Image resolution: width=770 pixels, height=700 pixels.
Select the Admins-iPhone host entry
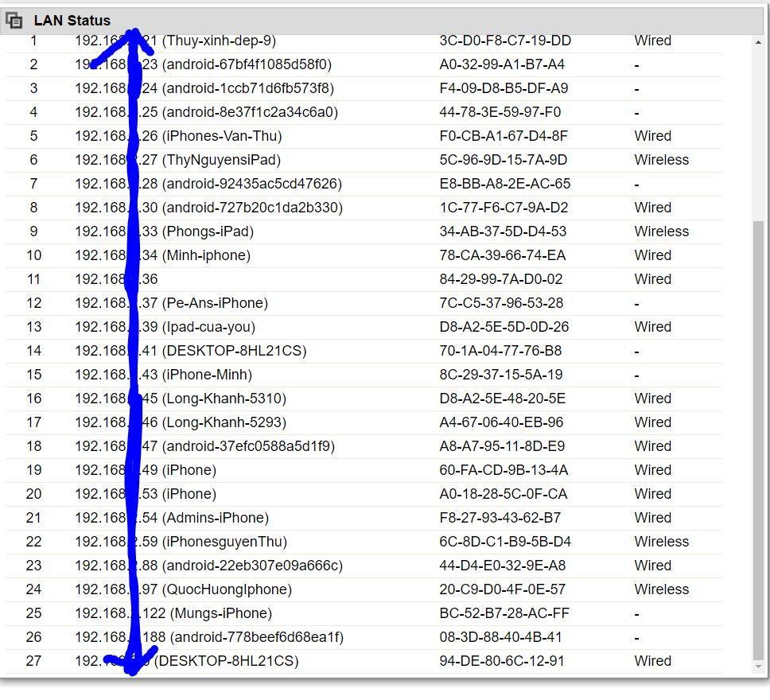[x=216, y=518]
